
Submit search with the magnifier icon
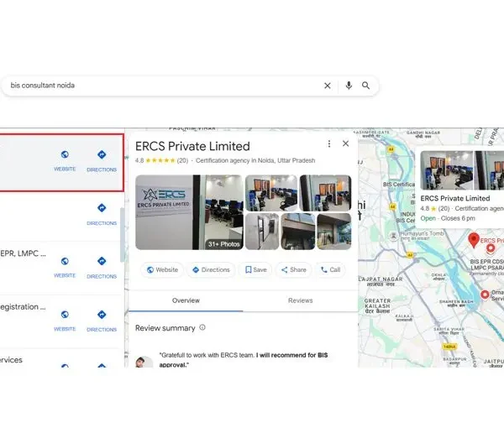coord(365,86)
